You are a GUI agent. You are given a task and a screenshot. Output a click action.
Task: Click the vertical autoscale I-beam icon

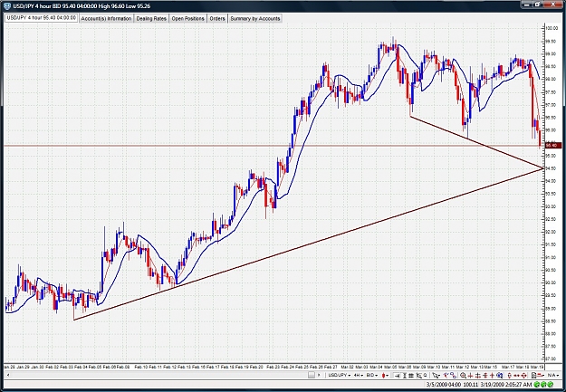tap(404, 376)
